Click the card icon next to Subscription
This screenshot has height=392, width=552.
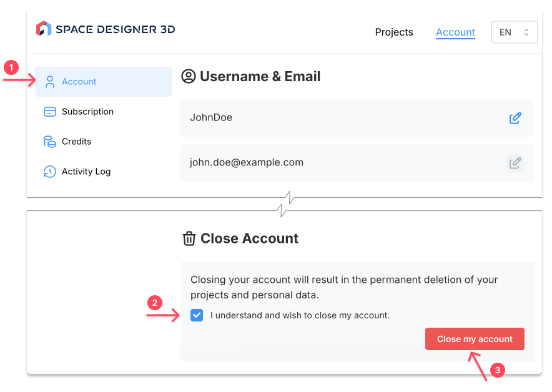[x=50, y=112]
